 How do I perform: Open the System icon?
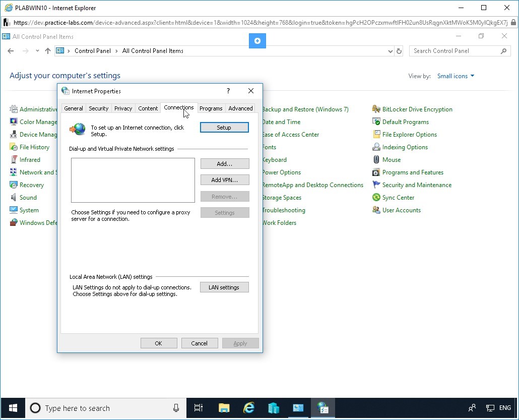click(x=14, y=210)
